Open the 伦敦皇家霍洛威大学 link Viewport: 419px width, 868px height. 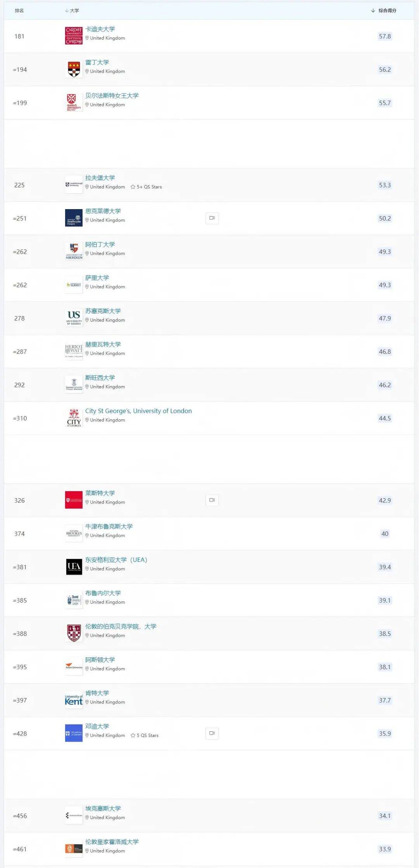click(112, 842)
